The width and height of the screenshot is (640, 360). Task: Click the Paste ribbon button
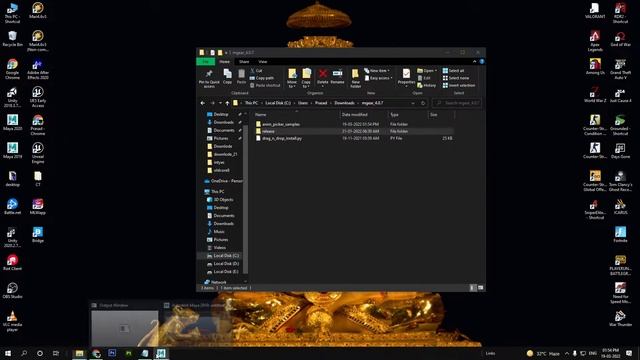(241, 77)
